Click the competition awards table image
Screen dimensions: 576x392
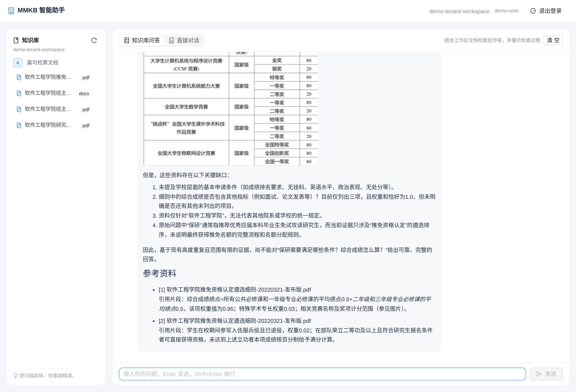[x=231, y=109]
